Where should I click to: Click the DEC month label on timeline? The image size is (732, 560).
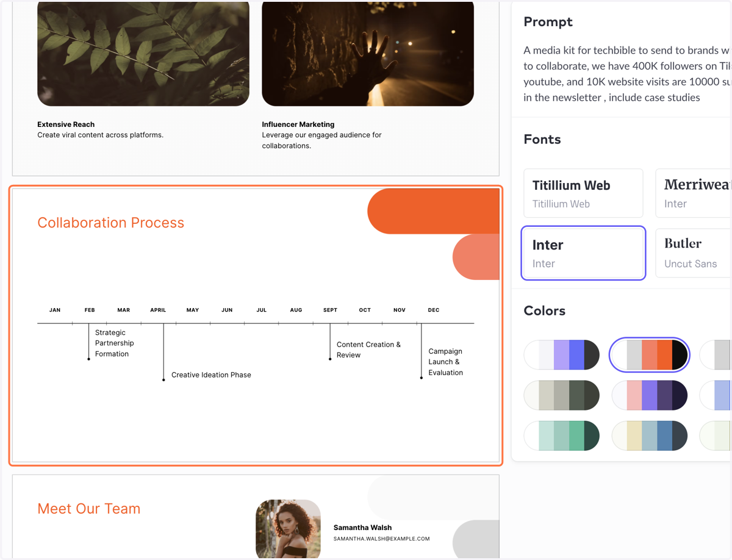tap(434, 310)
